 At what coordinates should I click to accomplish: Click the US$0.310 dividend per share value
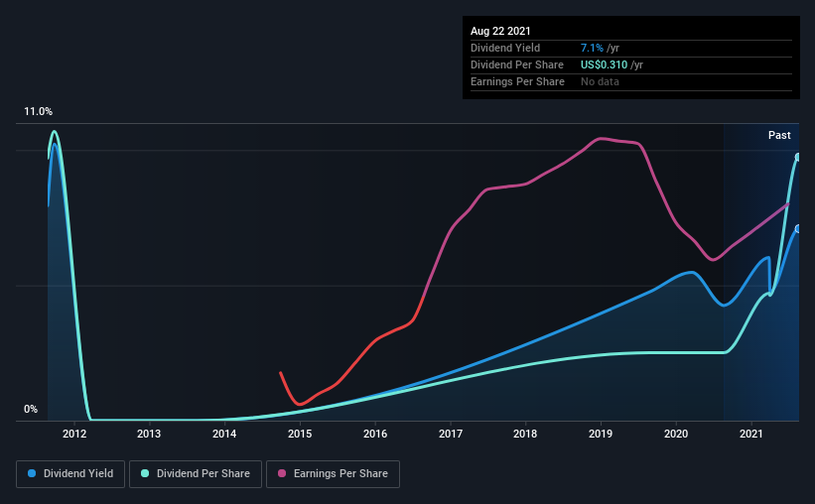point(613,64)
